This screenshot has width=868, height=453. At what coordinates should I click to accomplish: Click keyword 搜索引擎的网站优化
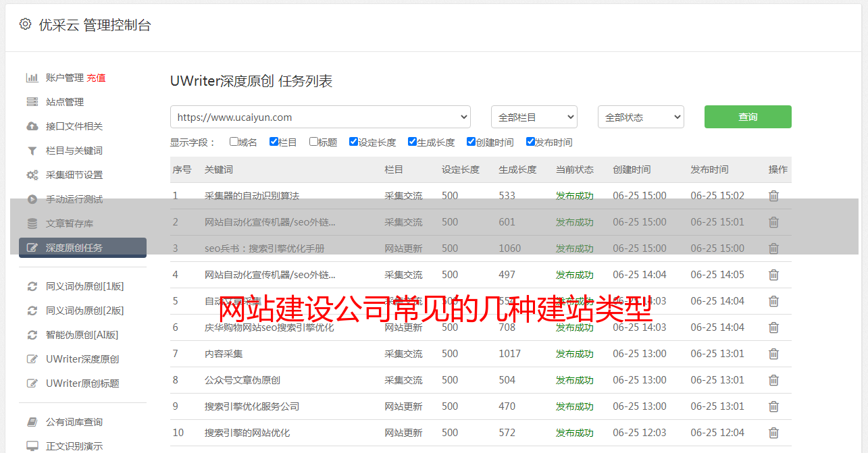(247, 433)
